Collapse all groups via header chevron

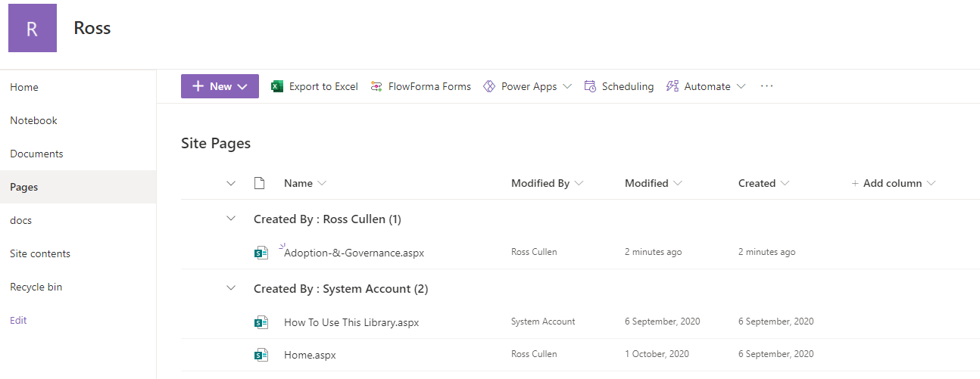coord(231,183)
